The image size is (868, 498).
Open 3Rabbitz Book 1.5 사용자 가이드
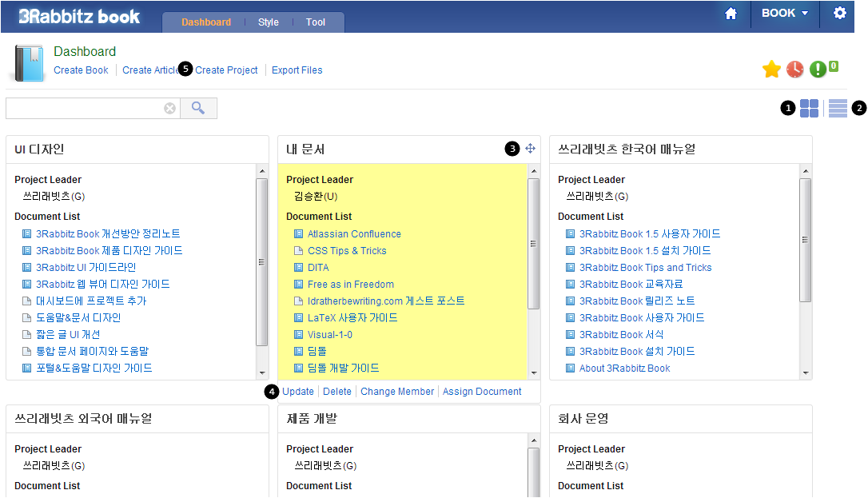(x=650, y=234)
